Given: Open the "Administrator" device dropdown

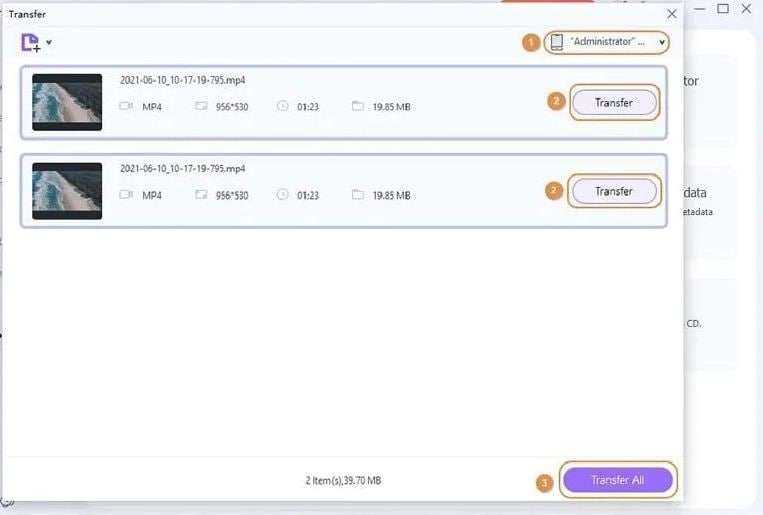Looking at the screenshot, I should [606, 42].
